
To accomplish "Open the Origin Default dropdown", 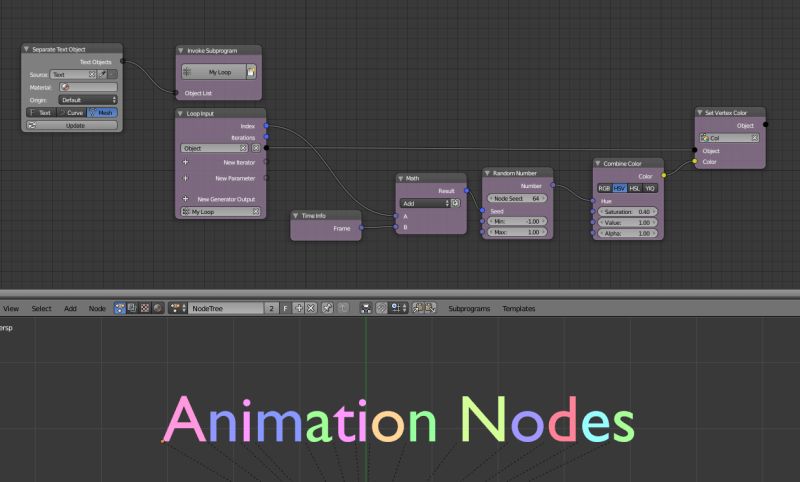I will pos(88,100).
